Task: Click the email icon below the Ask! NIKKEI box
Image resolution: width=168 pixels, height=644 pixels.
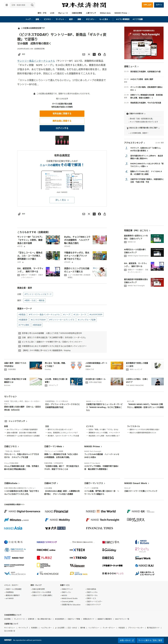Action: (x=84, y=214)
